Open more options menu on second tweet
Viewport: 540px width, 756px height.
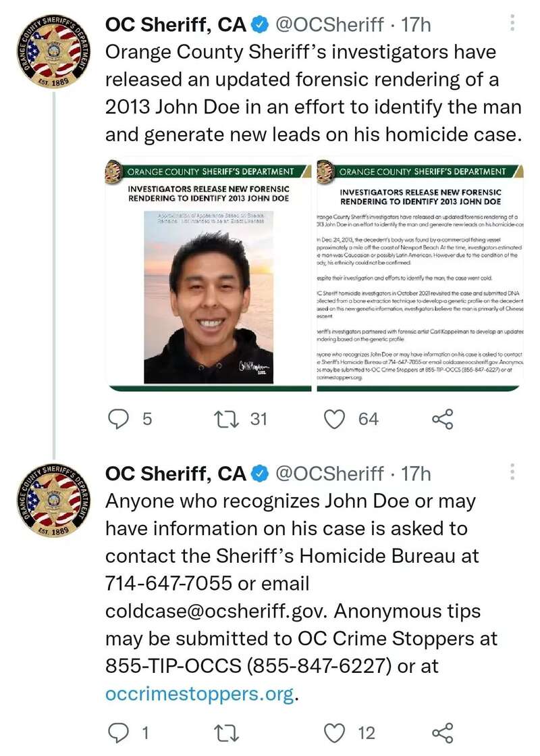tap(512, 472)
